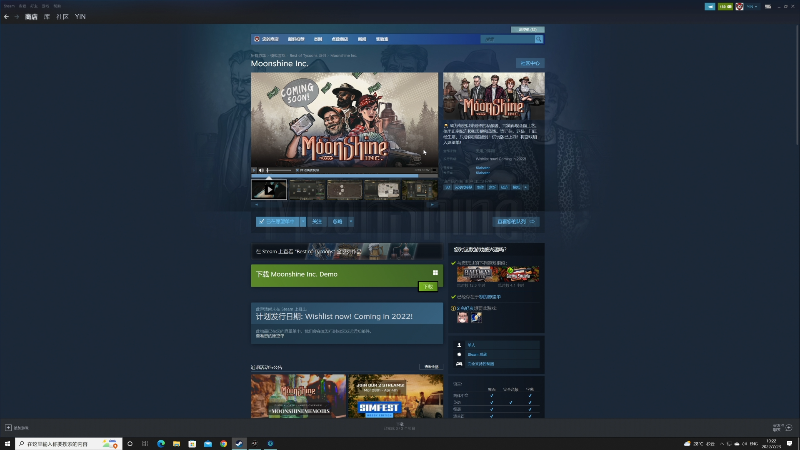Mute the trailer via speaker icon
800x450 pixels.
261,170
